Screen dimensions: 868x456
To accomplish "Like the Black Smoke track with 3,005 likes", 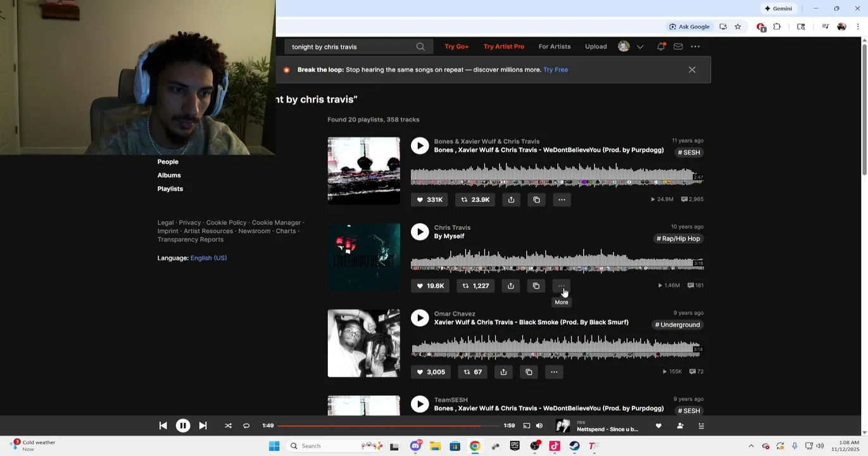I will pyautogui.click(x=431, y=372).
